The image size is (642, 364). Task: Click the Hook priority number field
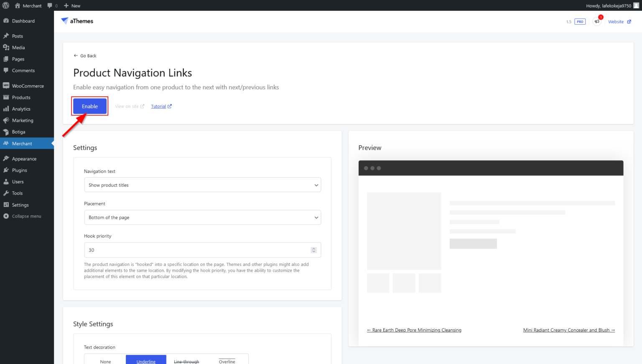click(203, 250)
